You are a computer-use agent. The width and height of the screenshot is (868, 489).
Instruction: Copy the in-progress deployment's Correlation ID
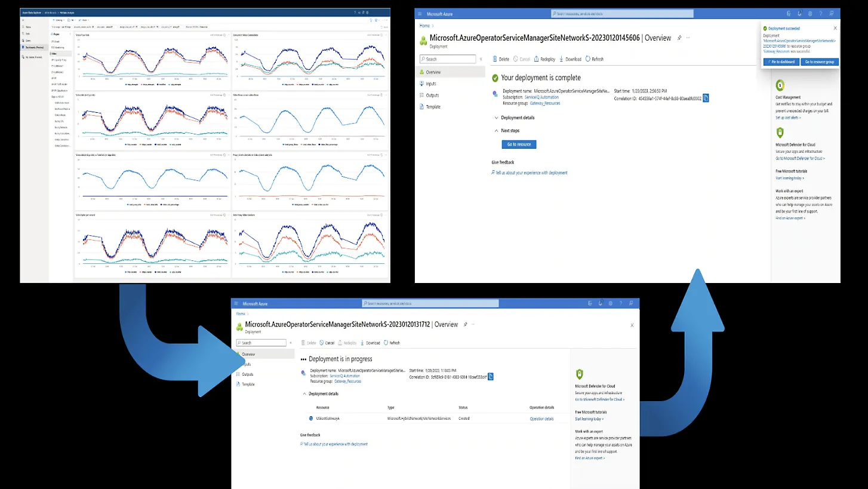coord(491,376)
